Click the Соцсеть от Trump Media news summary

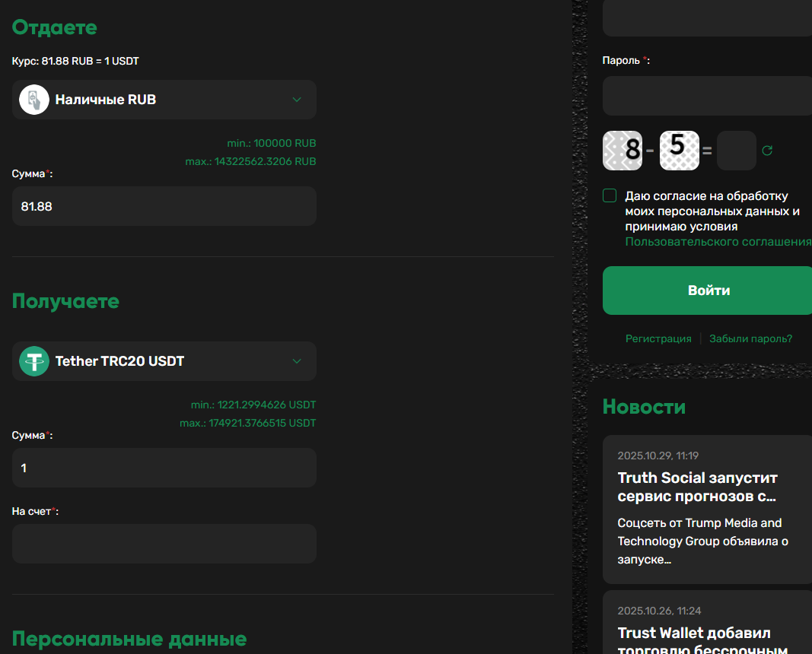(x=702, y=541)
